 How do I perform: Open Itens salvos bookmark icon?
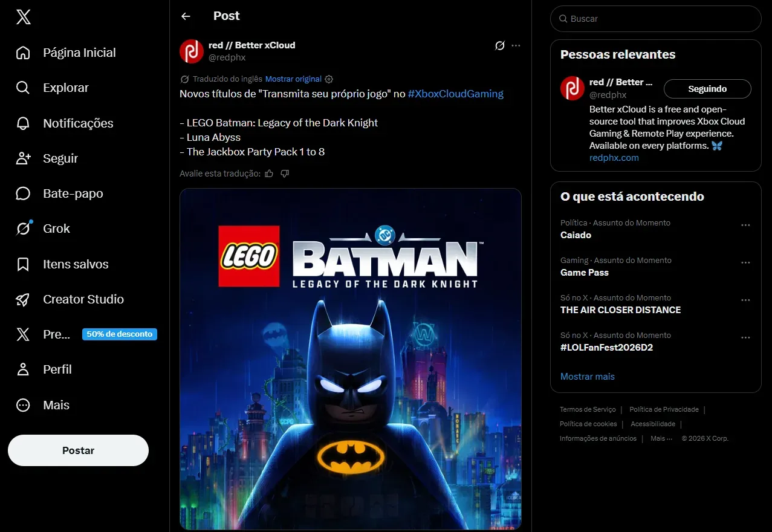coord(23,264)
